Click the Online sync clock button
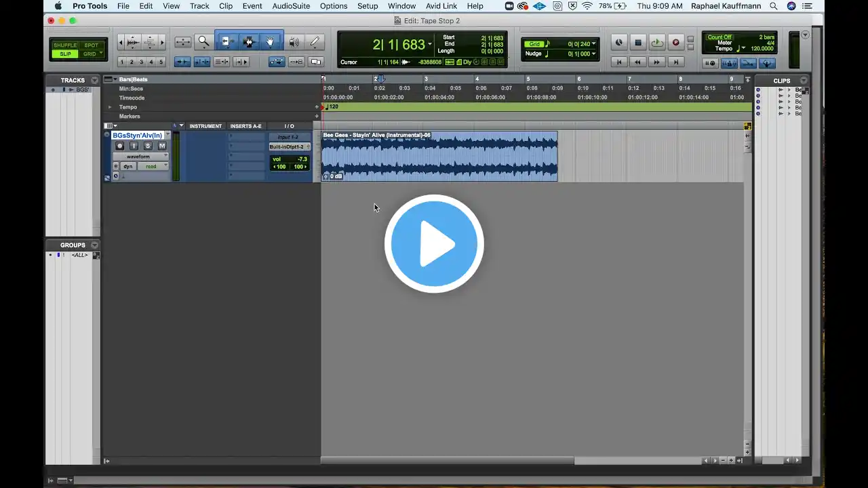868x488 pixels. pos(618,43)
